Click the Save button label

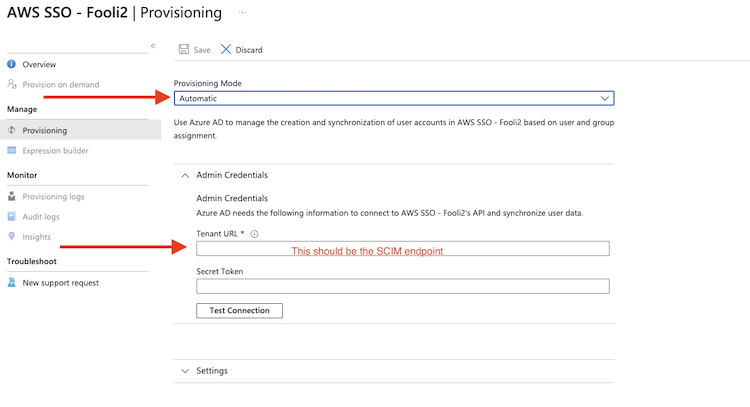pos(202,50)
